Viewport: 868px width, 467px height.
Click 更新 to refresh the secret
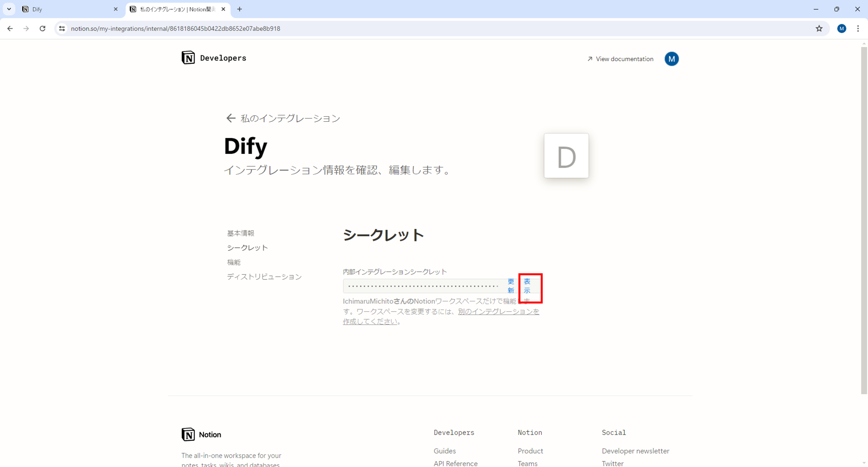coord(511,286)
